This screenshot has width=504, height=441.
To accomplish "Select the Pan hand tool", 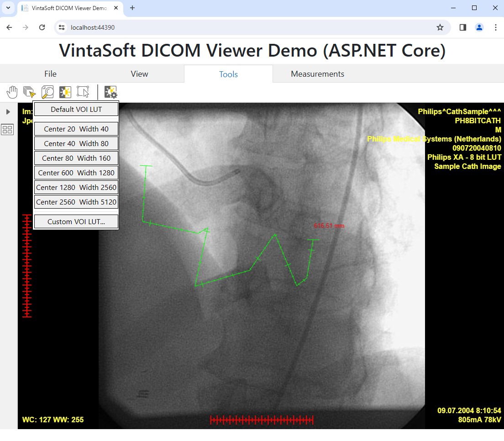I will pos(12,92).
